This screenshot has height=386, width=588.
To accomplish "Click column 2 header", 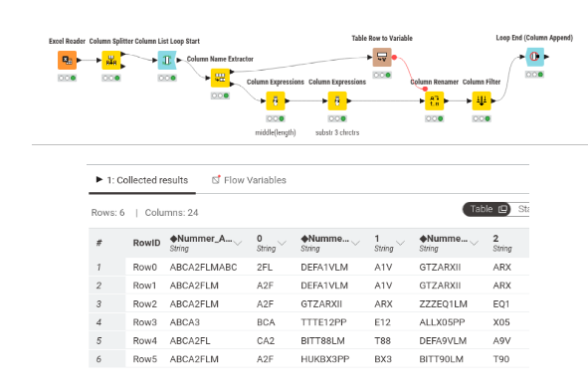I will [x=502, y=243].
